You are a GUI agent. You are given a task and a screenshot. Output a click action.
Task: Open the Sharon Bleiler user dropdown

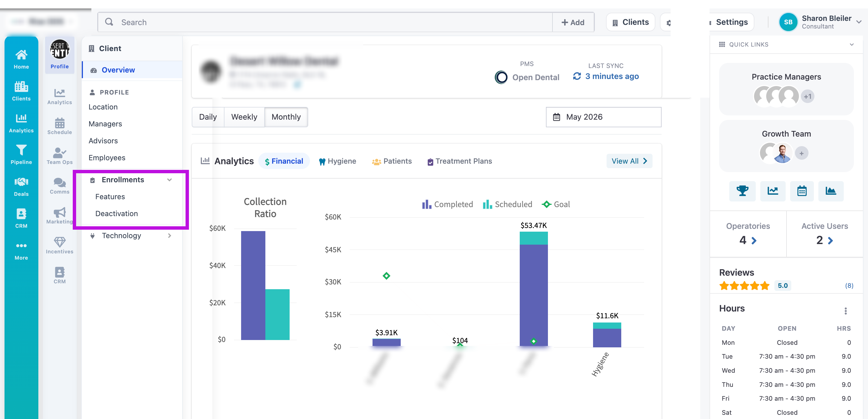tap(859, 21)
